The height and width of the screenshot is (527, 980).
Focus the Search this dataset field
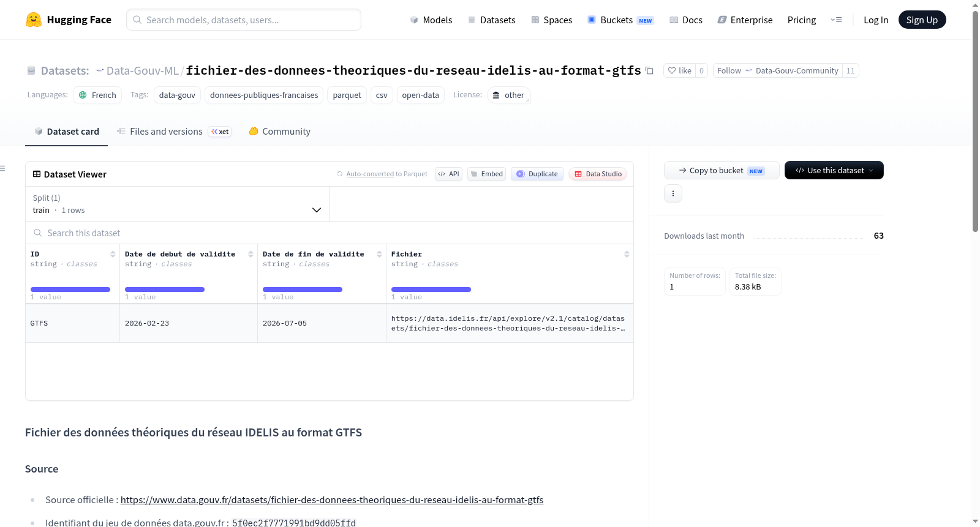click(x=330, y=233)
